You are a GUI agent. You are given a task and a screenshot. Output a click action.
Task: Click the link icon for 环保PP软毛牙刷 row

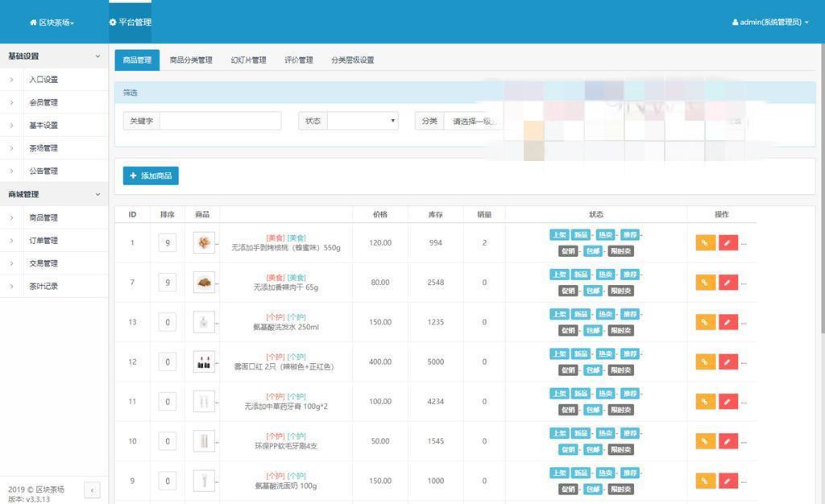[704, 440]
